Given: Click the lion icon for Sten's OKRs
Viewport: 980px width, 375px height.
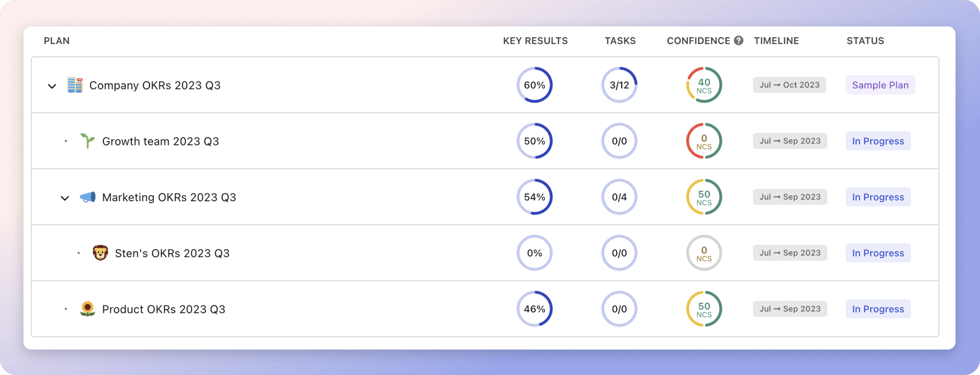Looking at the screenshot, I should (100, 253).
